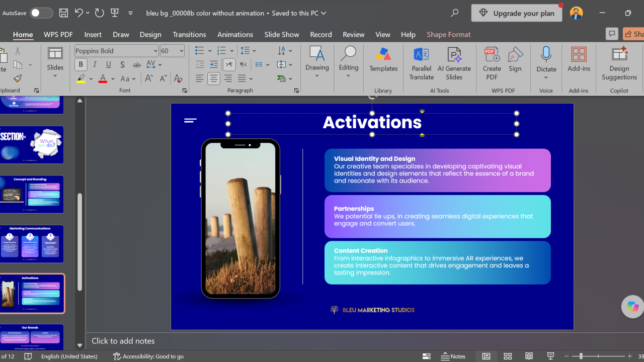Screen dimensions: 644x362
Task: Click the Notes button in status bar
Action: pyautogui.click(x=453, y=356)
